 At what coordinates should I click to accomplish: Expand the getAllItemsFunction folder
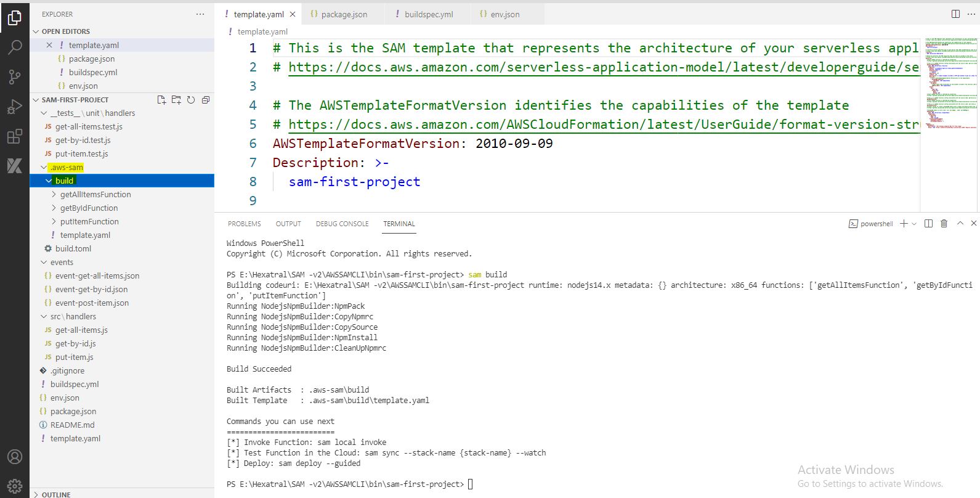coord(95,194)
